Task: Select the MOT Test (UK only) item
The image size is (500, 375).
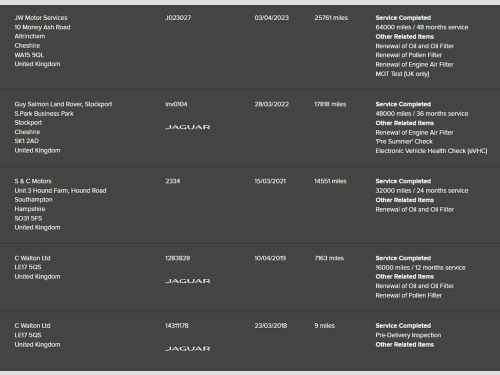Action: pyautogui.click(x=402, y=74)
